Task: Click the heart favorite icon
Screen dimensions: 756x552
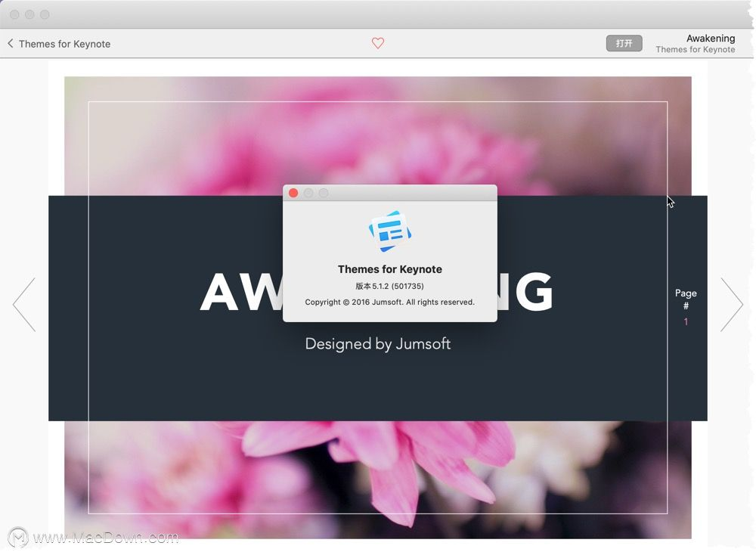Action: coord(378,43)
